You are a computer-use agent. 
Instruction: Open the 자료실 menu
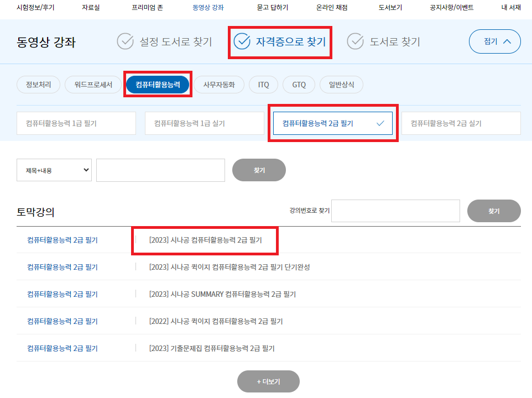click(91, 7)
